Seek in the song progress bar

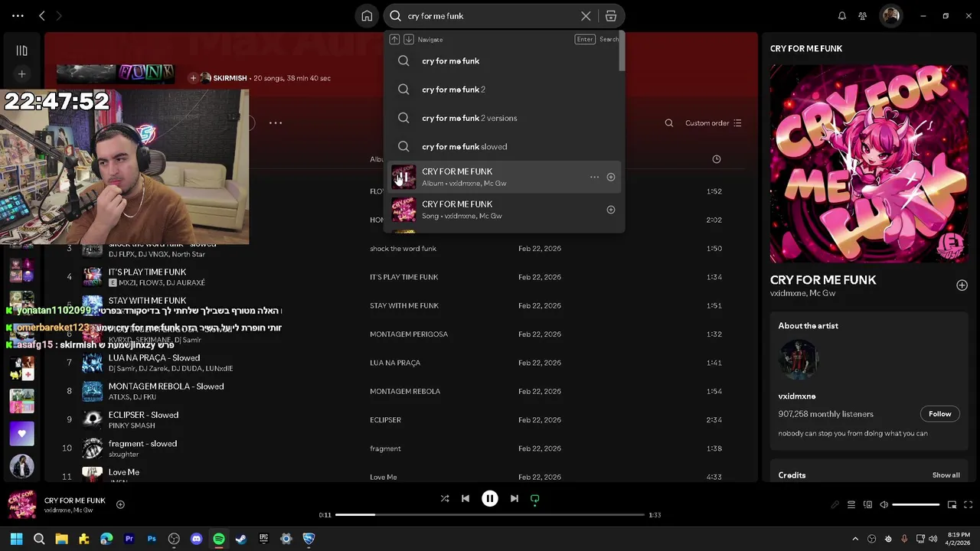click(490, 514)
